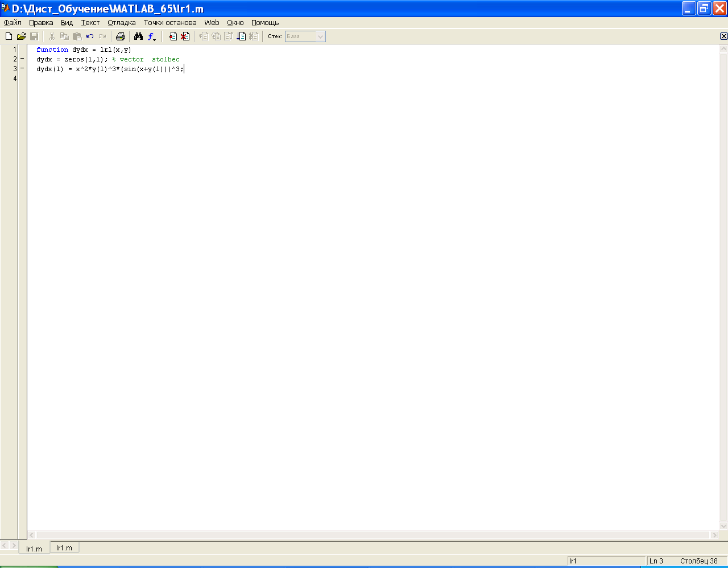Image resolution: width=728 pixels, height=568 pixels.
Task: Horizontal scrollbar right arrow
Action: tap(714, 535)
